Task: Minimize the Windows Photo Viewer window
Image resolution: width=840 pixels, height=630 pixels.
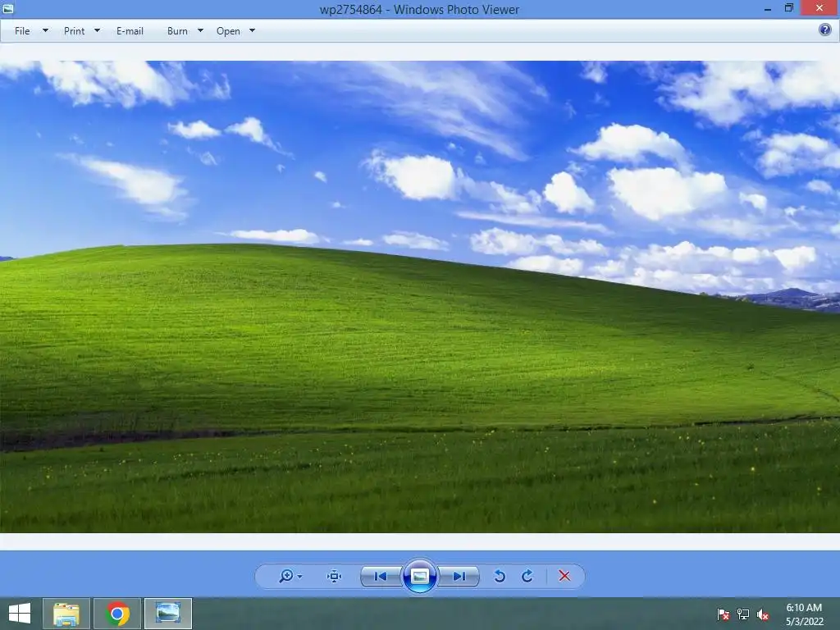Action: click(x=768, y=8)
